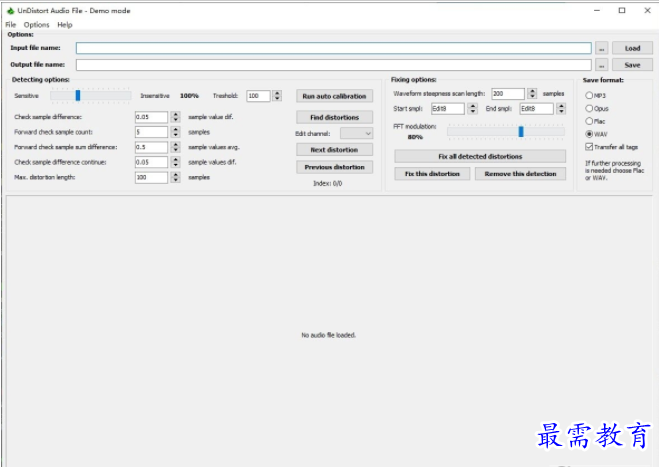Adjust the Treshold spinner arrows
659x467 pixels.
point(277,96)
